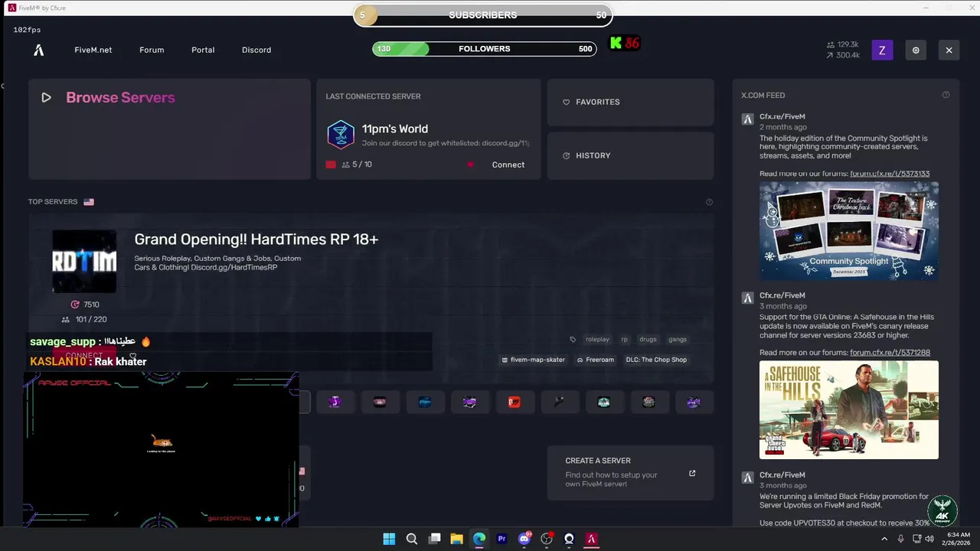Select the dark bird-shaped server icon
This screenshot has width=980, height=551.
click(559, 402)
